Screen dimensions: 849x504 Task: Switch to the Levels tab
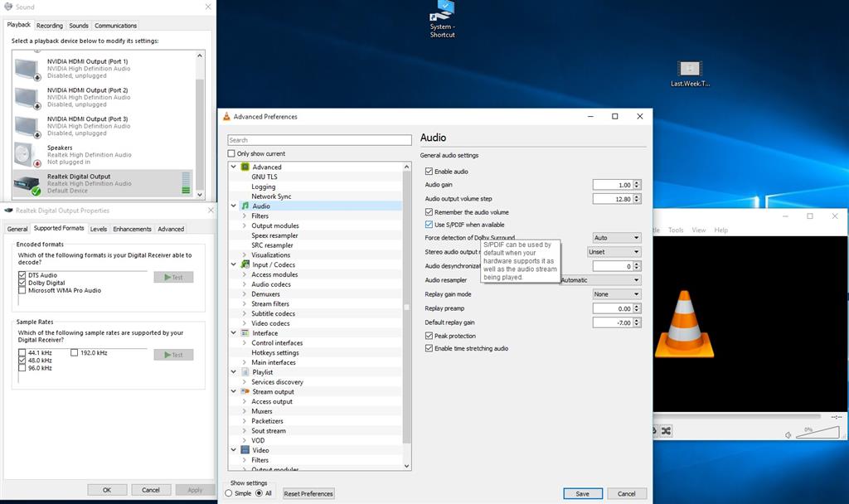(98, 229)
